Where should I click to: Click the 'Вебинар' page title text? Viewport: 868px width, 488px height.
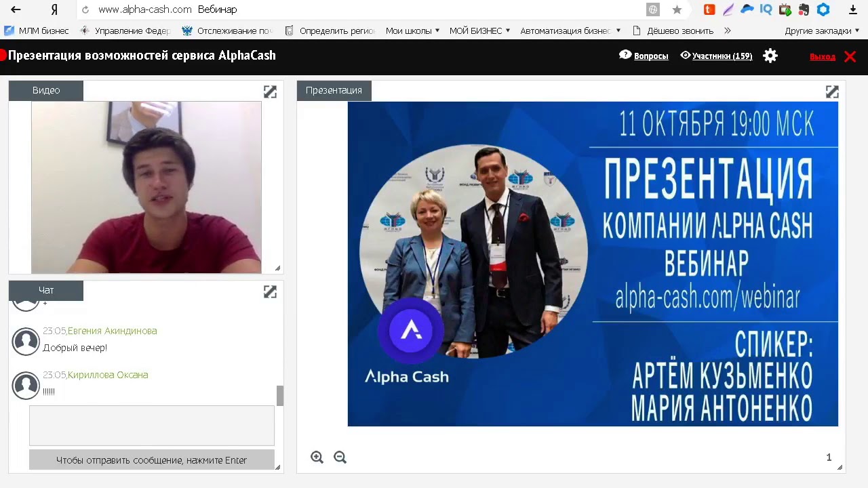(217, 9)
